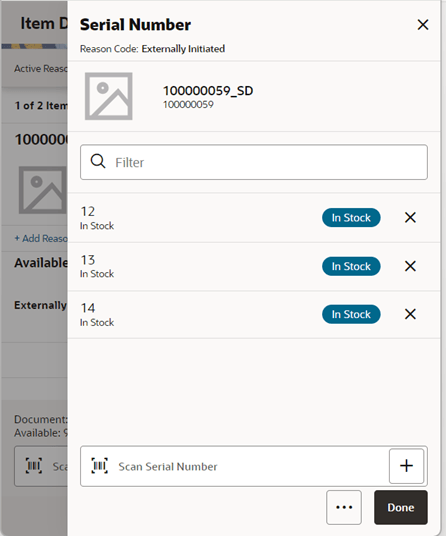Image resolution: width=446 pixels, height=536 pixels.
Task: Click the Done button
Action: point(401,507)
